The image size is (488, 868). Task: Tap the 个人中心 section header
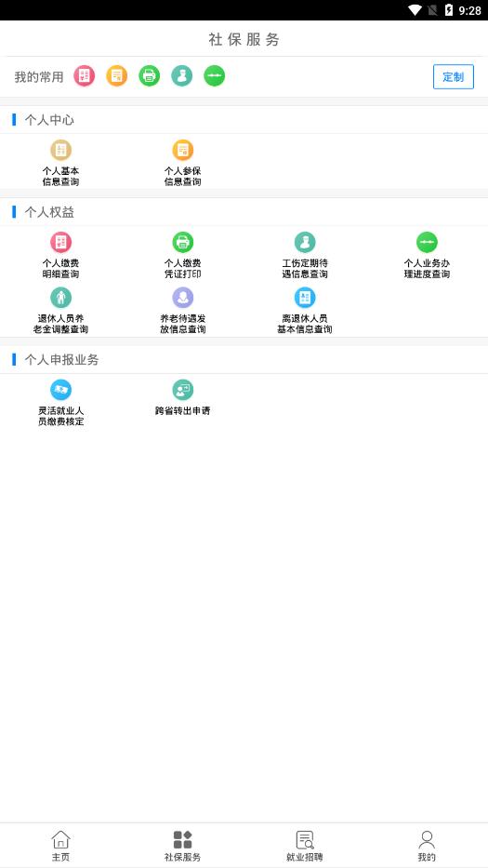[49, 120]
